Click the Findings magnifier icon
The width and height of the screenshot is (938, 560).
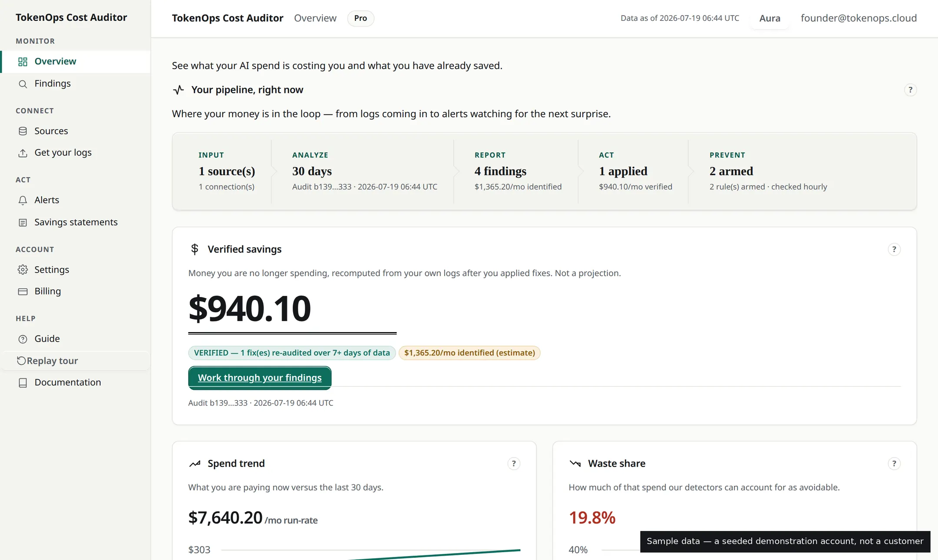point(23,84)
